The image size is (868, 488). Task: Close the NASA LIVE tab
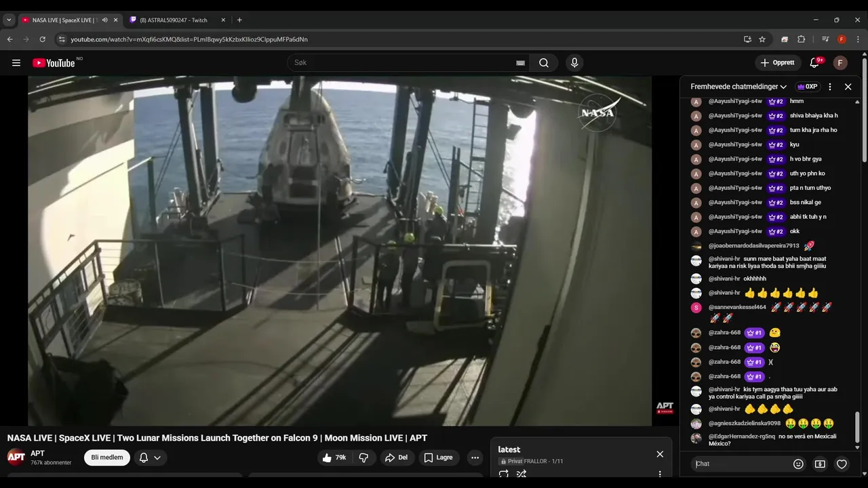115,20
